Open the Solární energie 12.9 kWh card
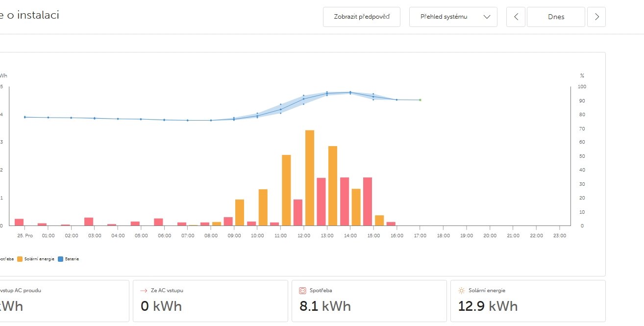644x326 pixels. (527, 301)
